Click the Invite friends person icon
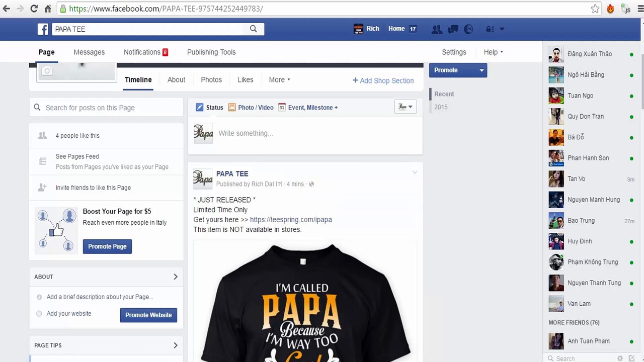The width and height of the screenshot is (644, 362). [x=42, y=188]
